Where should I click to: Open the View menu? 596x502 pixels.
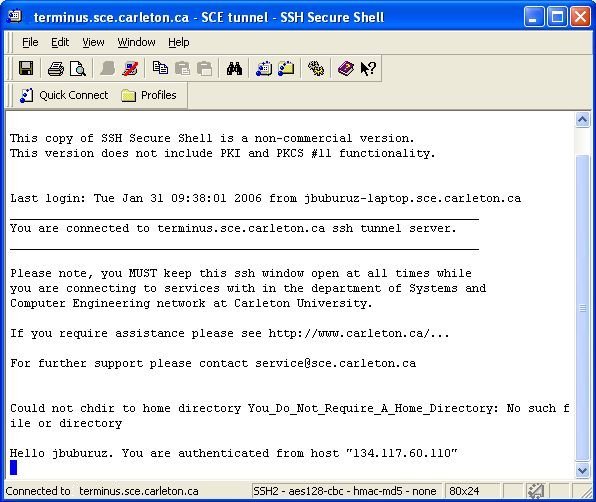click(x=93, y=42)
